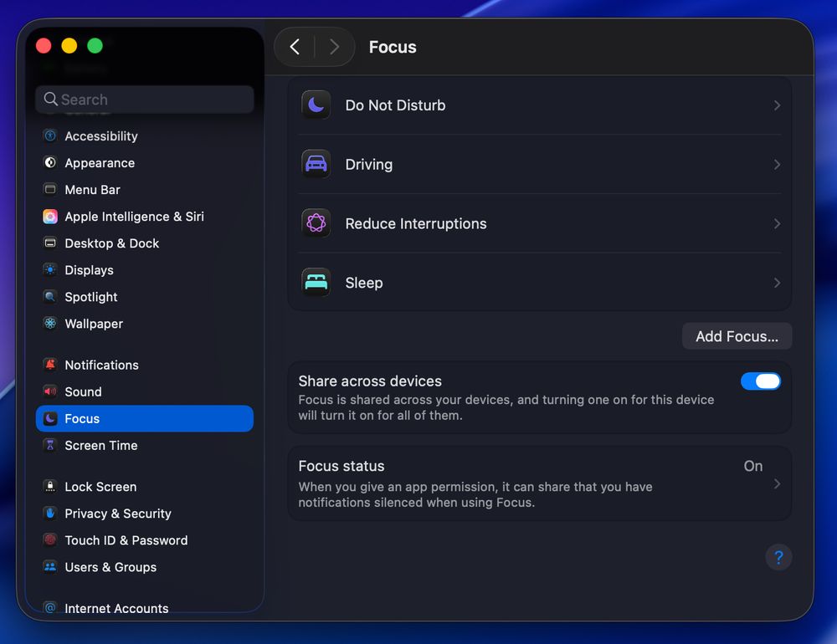Select Wallpaper text in sidebar
The image size is (837, 644).
(94, 324)
